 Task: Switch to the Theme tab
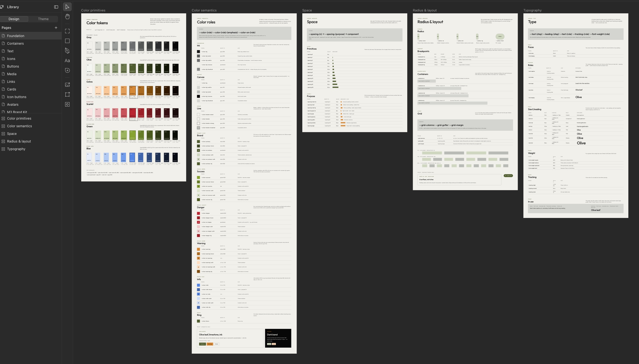[x=43, y=19]
